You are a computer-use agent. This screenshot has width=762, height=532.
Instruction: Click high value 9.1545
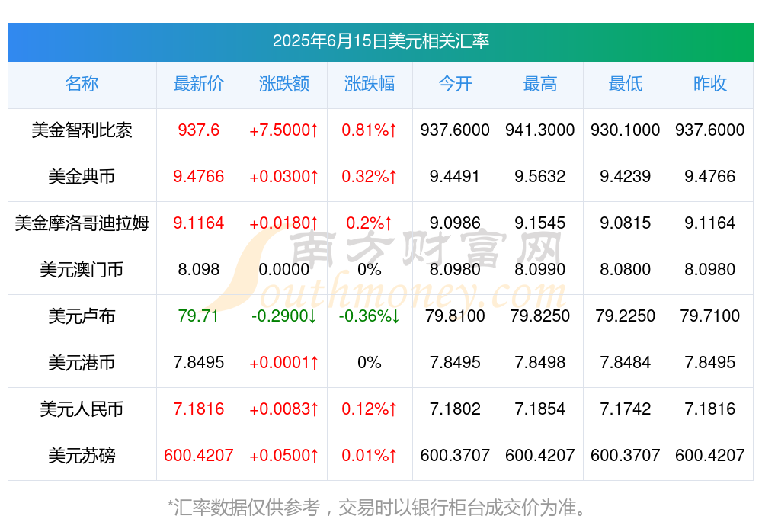[x=540, y=223]
